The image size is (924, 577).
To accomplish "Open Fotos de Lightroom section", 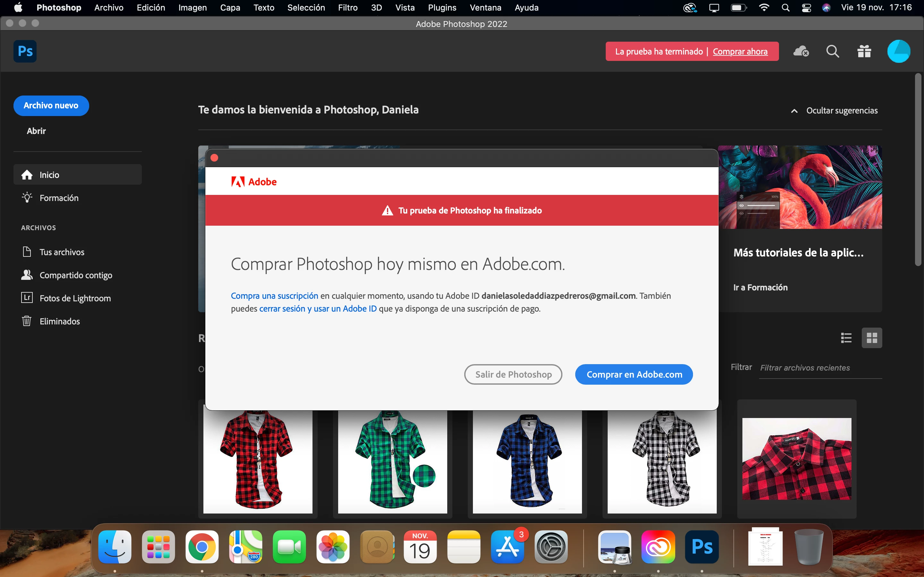I will (x=75, y=298).
